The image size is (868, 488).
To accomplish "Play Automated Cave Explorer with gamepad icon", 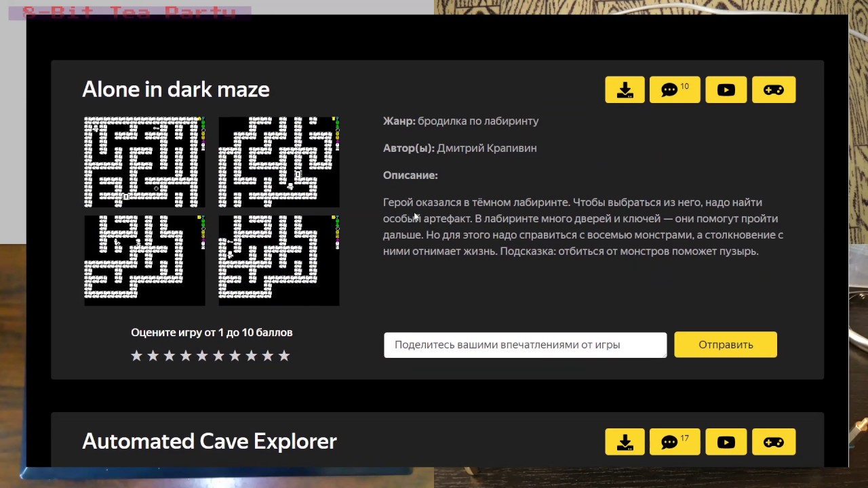I will (x=774, y=442).
